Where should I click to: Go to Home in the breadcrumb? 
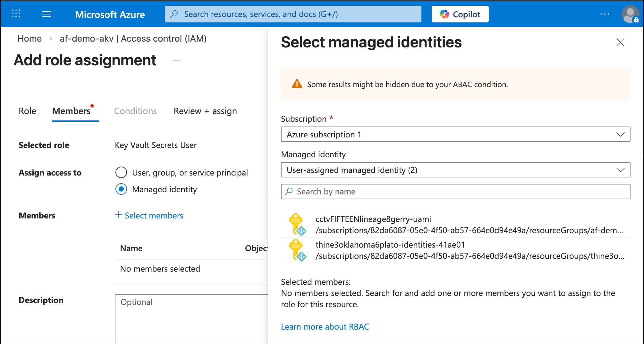click(30, 39)
